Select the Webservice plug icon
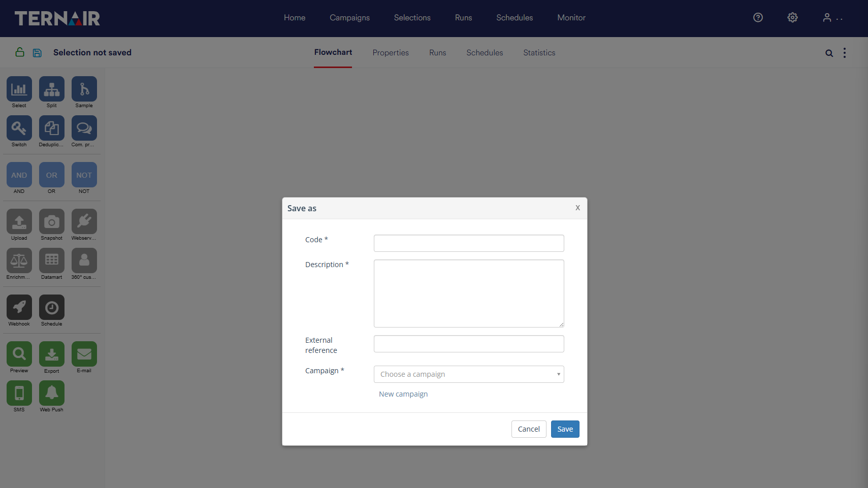Screen dimensions: 868x488 [x=84, y=221]
